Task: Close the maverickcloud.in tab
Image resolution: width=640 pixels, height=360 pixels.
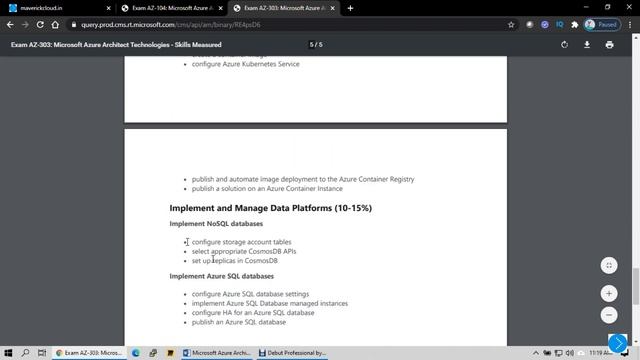Action: point(109,8)
